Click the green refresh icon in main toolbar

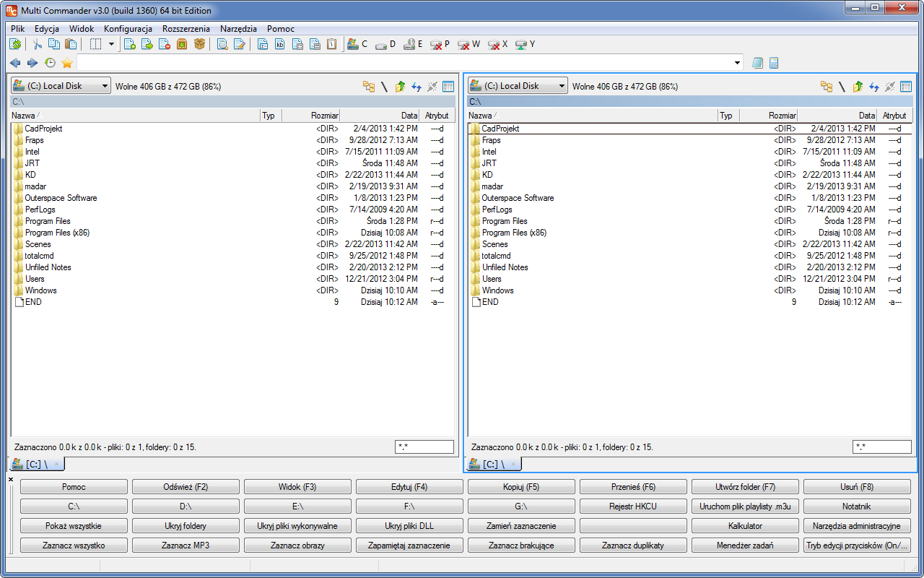click(14, 44)
